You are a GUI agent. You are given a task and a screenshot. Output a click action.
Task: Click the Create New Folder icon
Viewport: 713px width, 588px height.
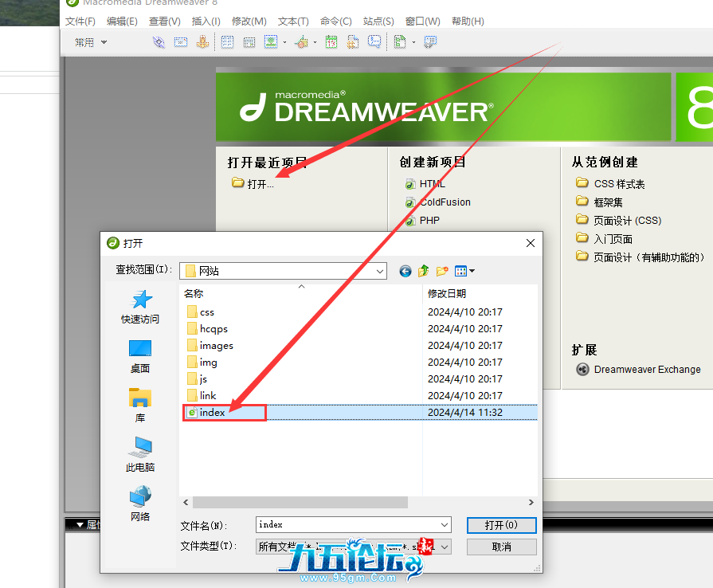(x=442, y=271)
